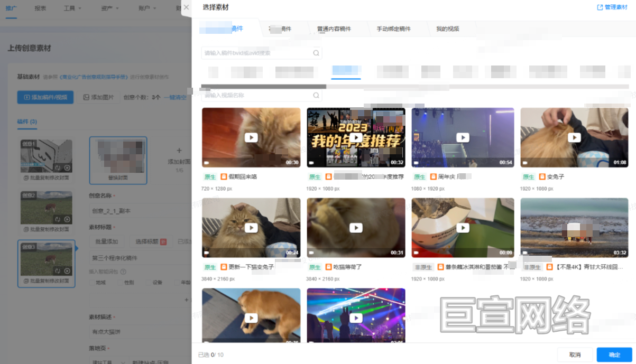
Task: Focus 请输入视频名称 search field
Action: (261, 95)
